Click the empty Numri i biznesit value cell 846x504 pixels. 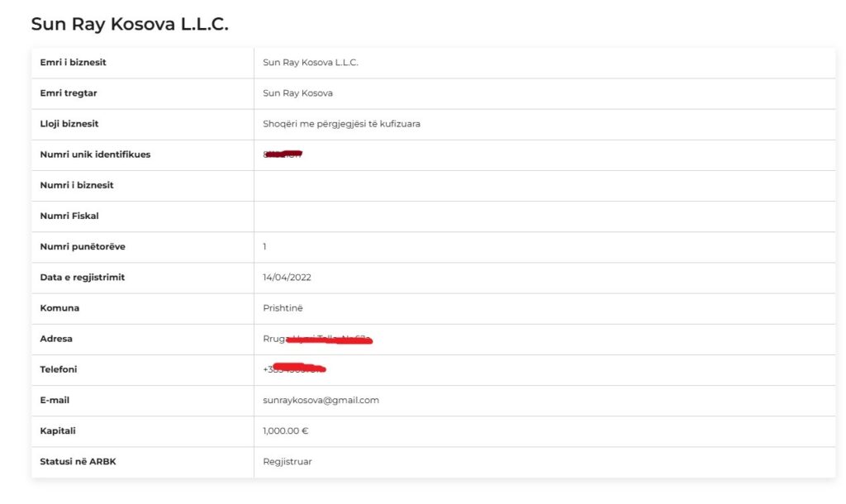click(544, 185)
